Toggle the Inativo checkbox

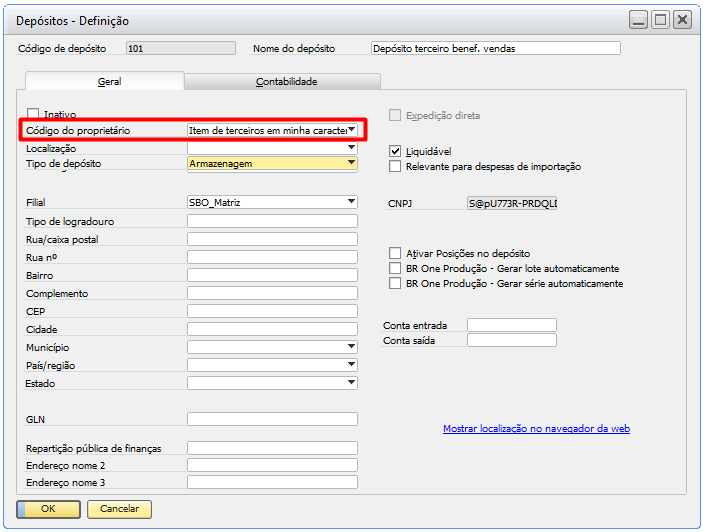pyautogui.click(x=34, y=115)
